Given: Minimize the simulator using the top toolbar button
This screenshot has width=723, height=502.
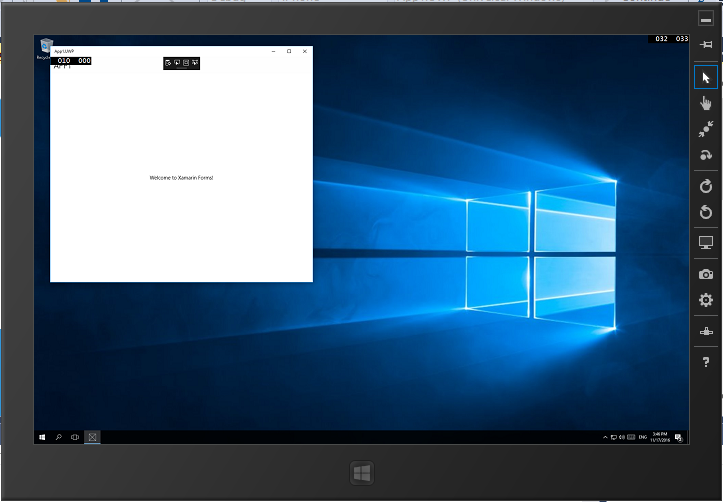Looking at the screenshot, I should [x=705, y=19].
